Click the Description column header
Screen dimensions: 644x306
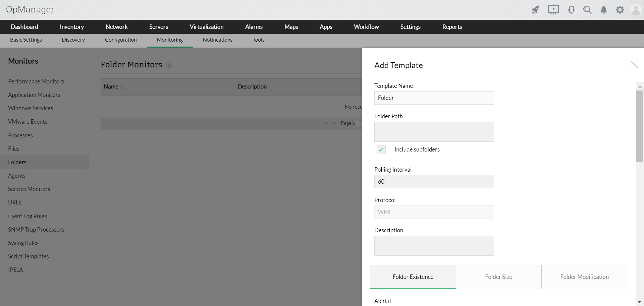click(x=252, y=86)
